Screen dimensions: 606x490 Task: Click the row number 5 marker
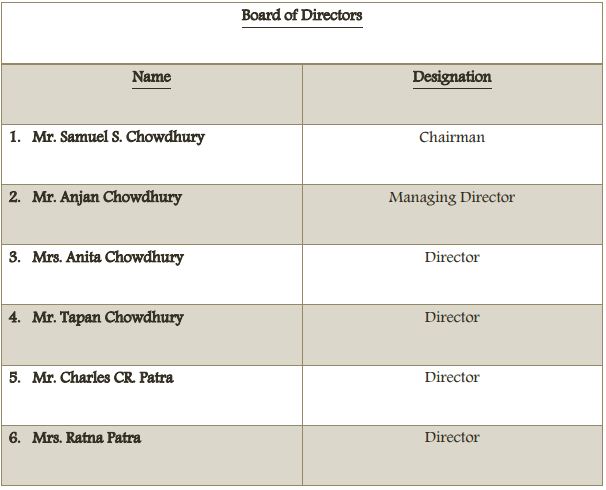click(x=14, y=377)
